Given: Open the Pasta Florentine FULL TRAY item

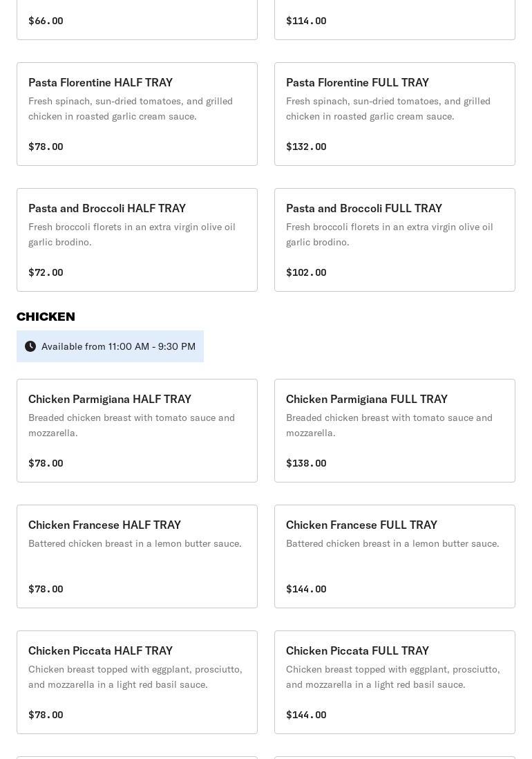Looking at the screenshot, I should [x=395, y=114].
